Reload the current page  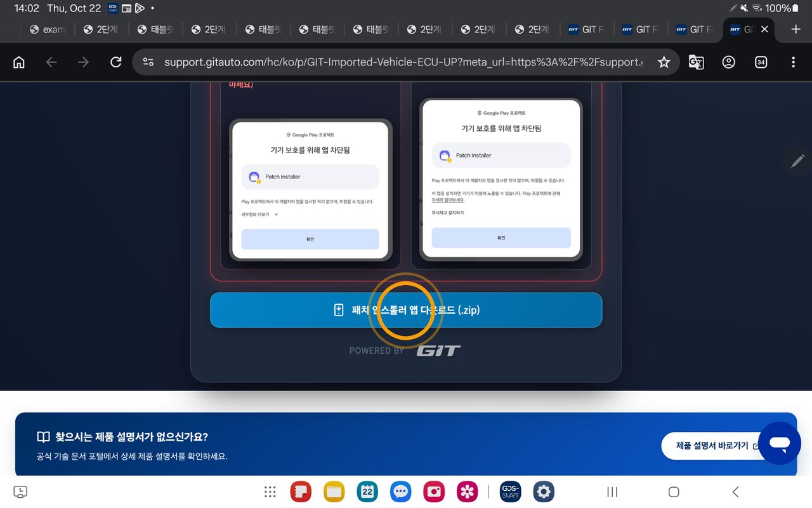coord(115,62)
